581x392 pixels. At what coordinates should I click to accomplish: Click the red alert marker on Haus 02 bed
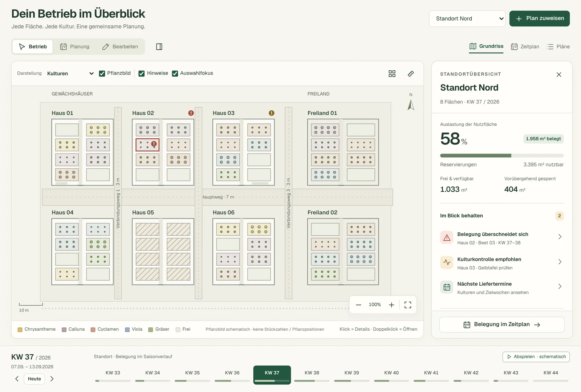(154, 144)
